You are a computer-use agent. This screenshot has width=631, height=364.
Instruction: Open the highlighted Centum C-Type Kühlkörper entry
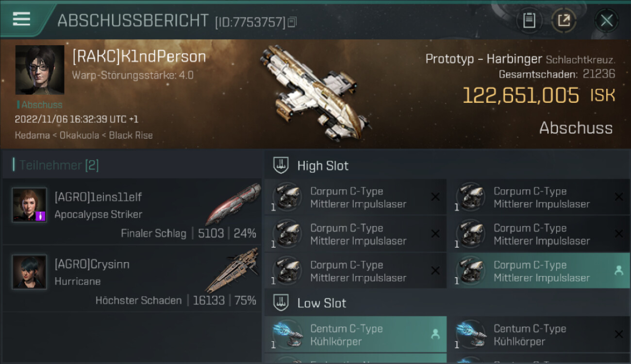[355, 335]
